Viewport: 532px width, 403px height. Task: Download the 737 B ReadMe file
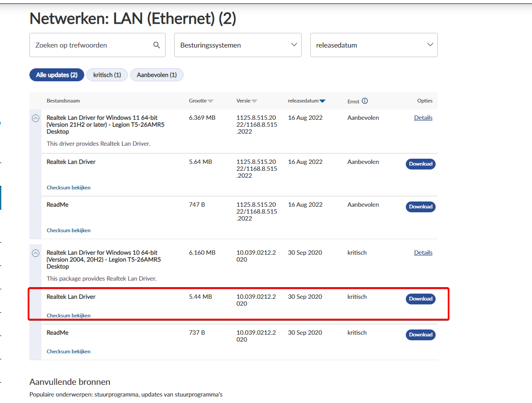click(420, 335)
